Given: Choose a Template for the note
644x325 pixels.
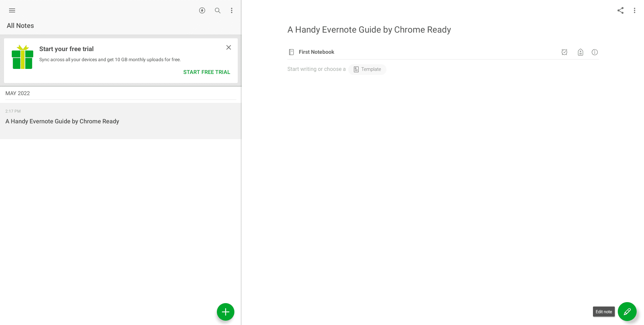Looking at the screenshot, I should pyautogui.click(x=367, y=69).
